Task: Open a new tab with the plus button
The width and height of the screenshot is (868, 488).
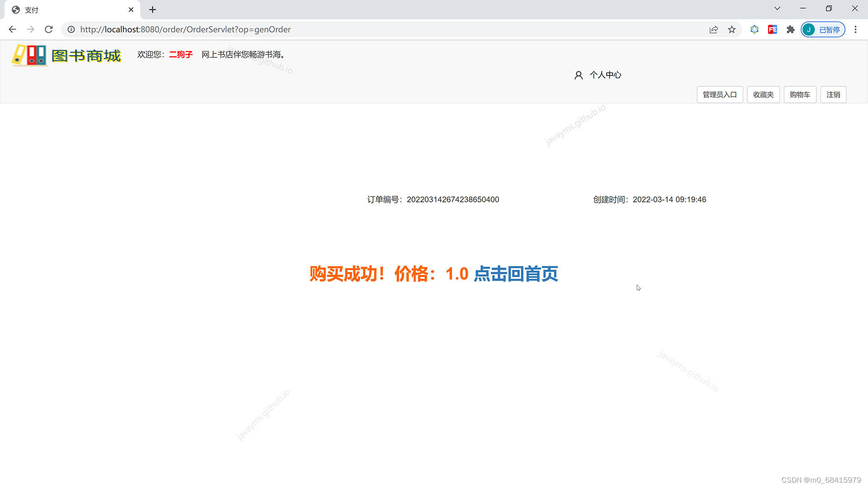Action: click(x=152, y=9)
